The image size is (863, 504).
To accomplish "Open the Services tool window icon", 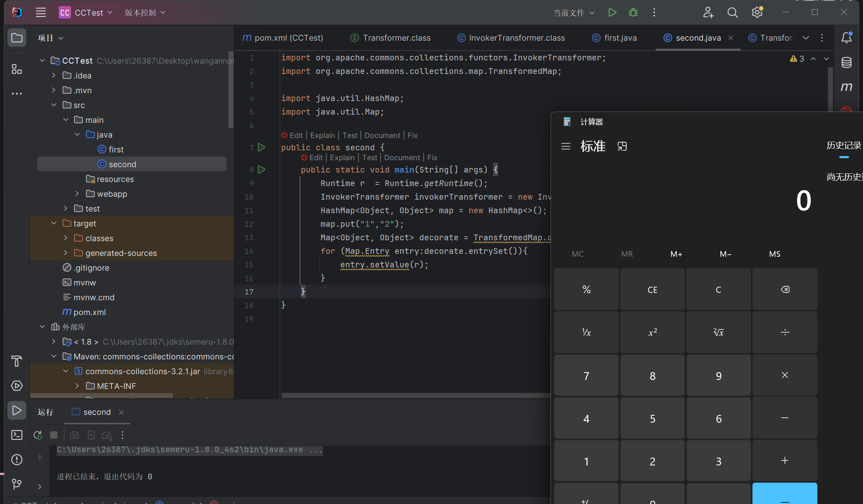I will tap(17, 386).
